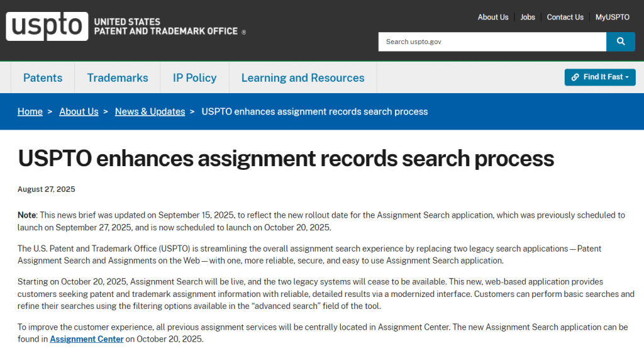Open the MyUSPTO link
Image resolution: width=644 pixels, height=353 pixels.
pos(612,17)
